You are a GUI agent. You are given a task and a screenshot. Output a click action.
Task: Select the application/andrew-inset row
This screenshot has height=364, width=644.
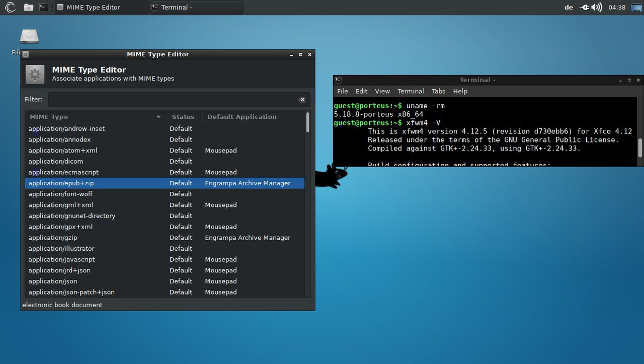(x=165, y=128)
